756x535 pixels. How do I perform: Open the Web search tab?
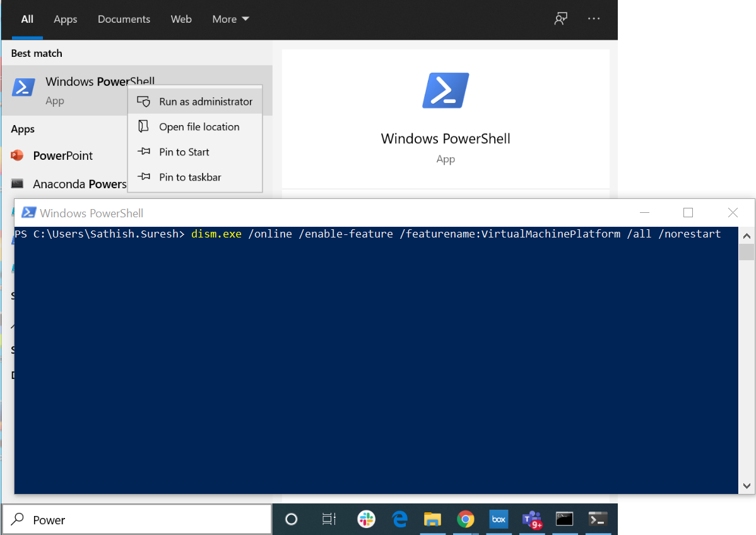click(181, 20)
